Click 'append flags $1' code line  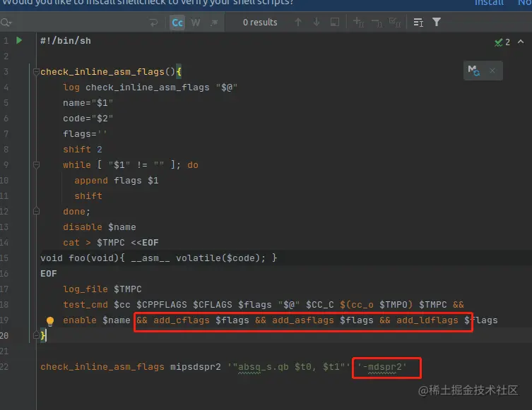(x=117, y=181)
